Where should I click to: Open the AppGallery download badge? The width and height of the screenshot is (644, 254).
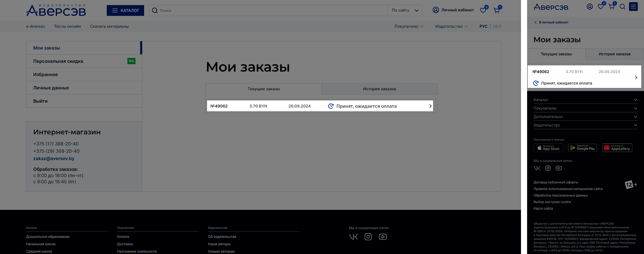tap(617, 148)
